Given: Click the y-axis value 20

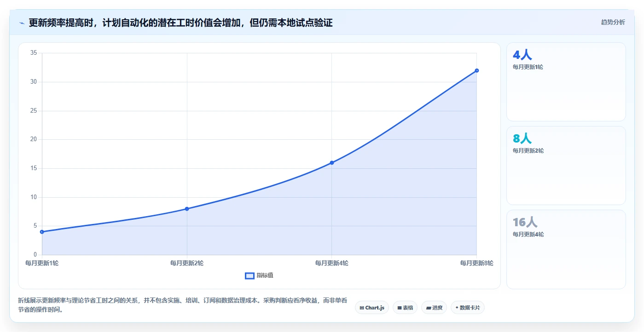Looking at the screenshot, I should tap(33, 139).
